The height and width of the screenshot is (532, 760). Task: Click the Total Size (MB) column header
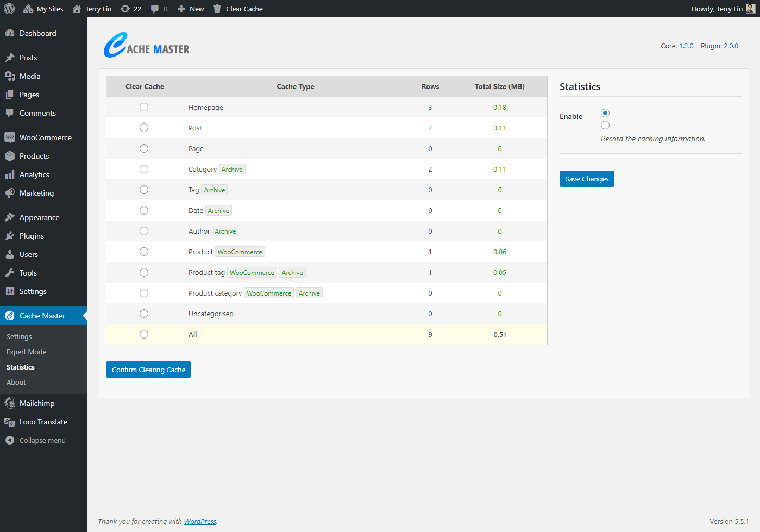(500, 86)
